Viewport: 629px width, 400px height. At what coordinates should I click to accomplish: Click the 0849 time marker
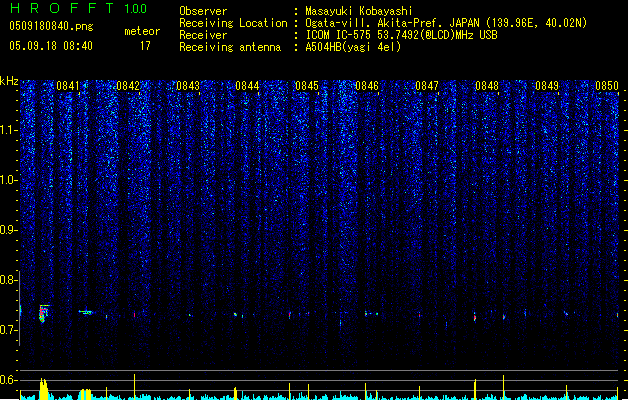[x=547, y=86]
